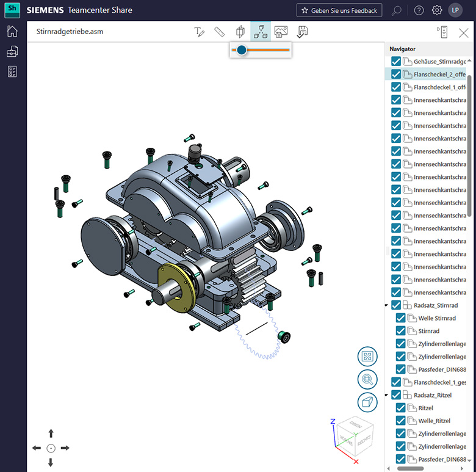Select Gehäuse_Stirnradge in Navigator
The width and height of the screenshot is (476, 472).
pos(439,62)
